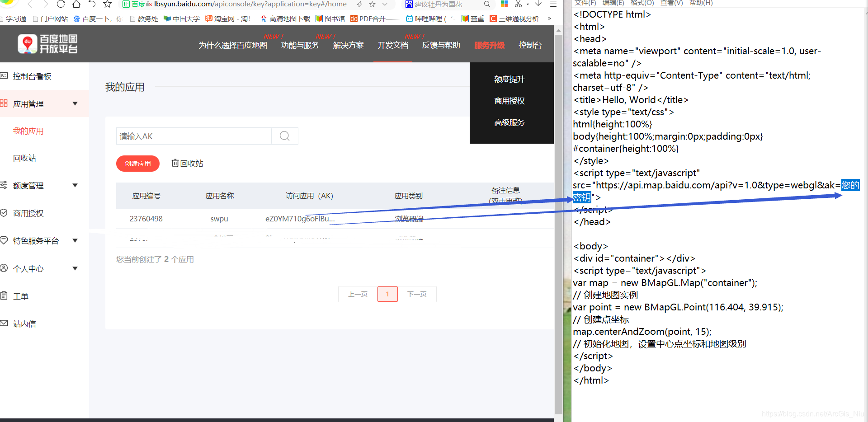Click 下一页 pagination button

point(417,294)
